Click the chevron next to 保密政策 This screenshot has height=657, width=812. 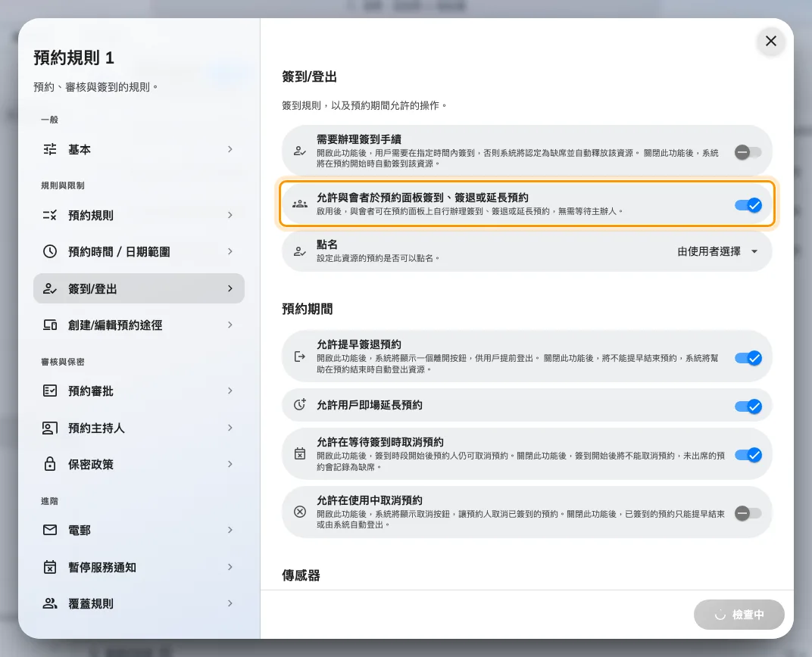coord(230,463)
